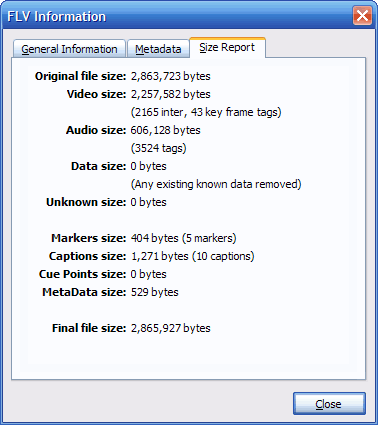Select the Size Report tab
The height and width of the screenshot is (425, 378).
click(x=227, y=47)
